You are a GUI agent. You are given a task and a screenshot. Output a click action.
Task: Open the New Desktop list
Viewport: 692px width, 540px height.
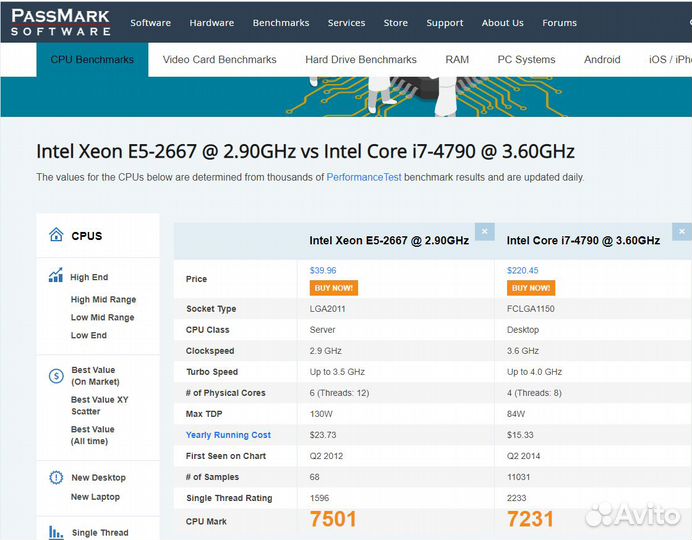coord(98,478)
